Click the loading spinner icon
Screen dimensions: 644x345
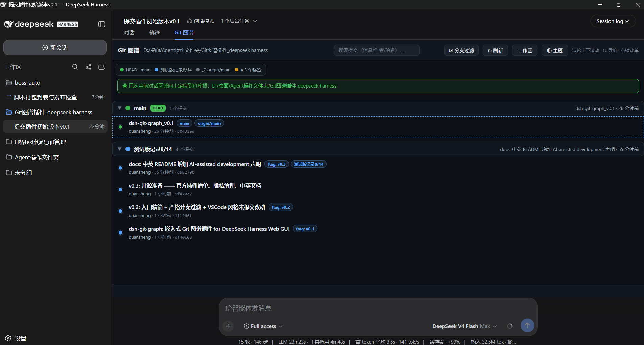[510, 326]
